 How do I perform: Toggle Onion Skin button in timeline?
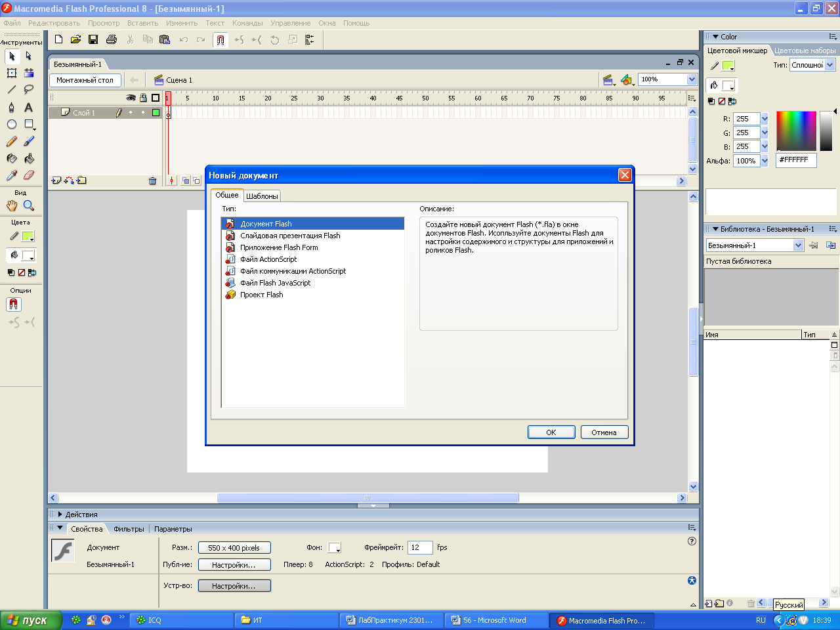coord(186,180)
